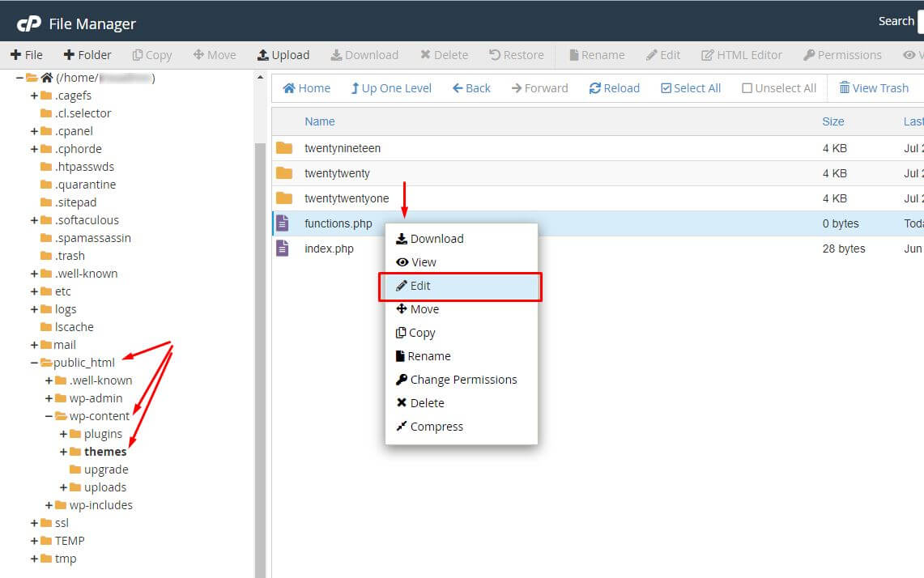Click the Rename toolbar button
Screen dimensions: 924x578
(596, 55)
